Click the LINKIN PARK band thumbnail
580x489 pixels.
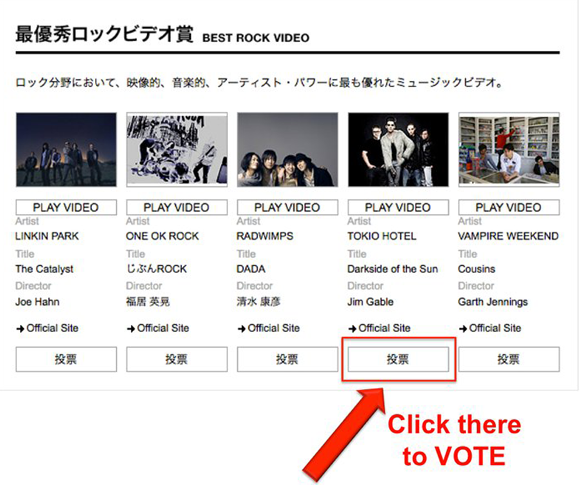point(66,150)
